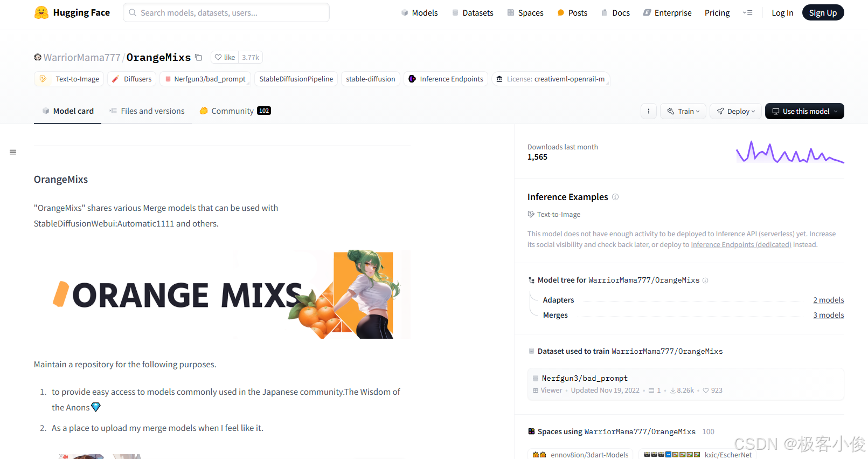Image resolution: width=868 pixels, height=459 pixels.
Task: Click the Sign Up button
Action: coord(823,12)
